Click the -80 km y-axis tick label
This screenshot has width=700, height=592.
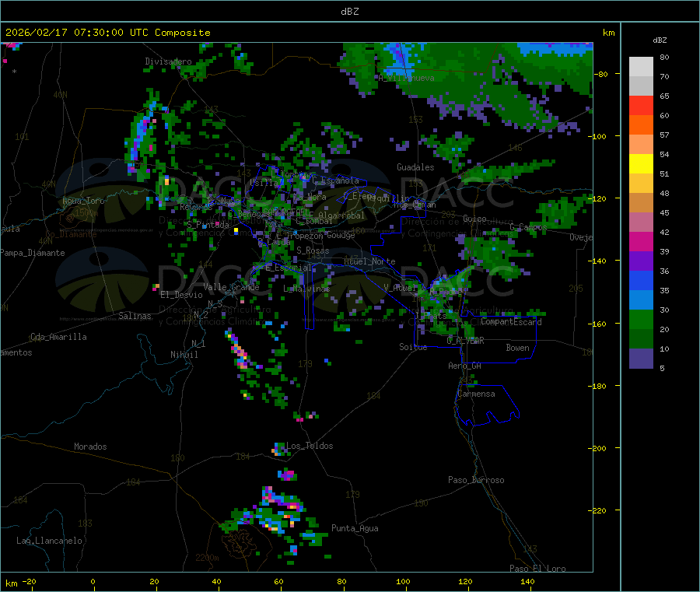[601, 74]
